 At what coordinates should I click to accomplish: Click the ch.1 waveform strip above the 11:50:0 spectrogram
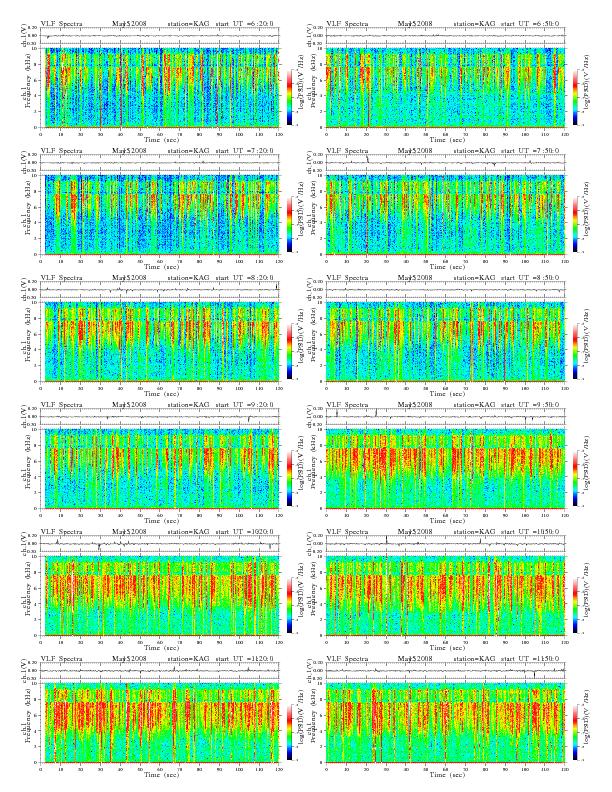point(445,671)
